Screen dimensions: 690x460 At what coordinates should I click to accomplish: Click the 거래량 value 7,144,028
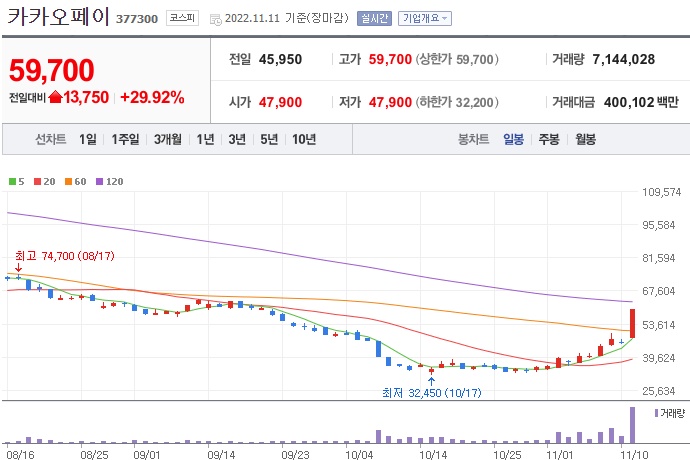click(x=624, y=59)
